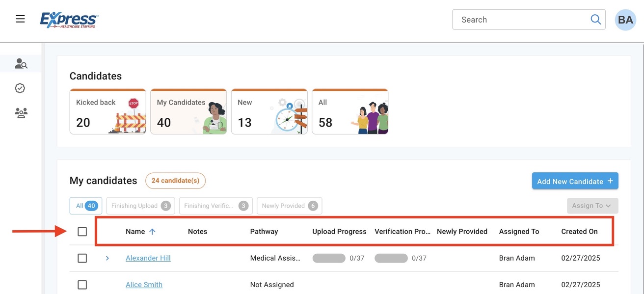The height and width of the screenshot is (294, 644).
Task: Open the hamburger navigation menu
Action: click(20, 19)
